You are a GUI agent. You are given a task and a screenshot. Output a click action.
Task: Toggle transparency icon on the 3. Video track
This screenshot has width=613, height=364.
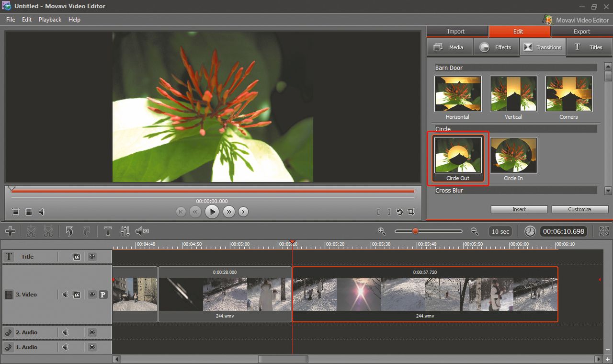[x=76, y=295]
